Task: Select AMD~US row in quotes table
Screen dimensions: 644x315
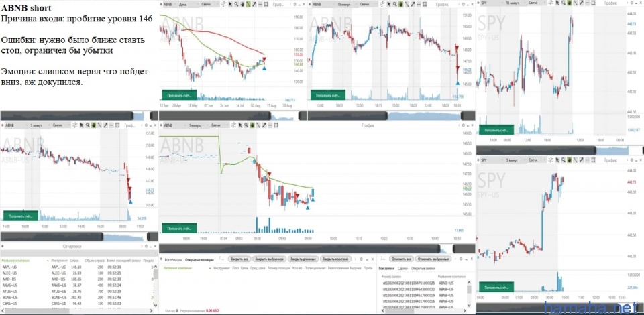Action: click(x=78, y=279)
